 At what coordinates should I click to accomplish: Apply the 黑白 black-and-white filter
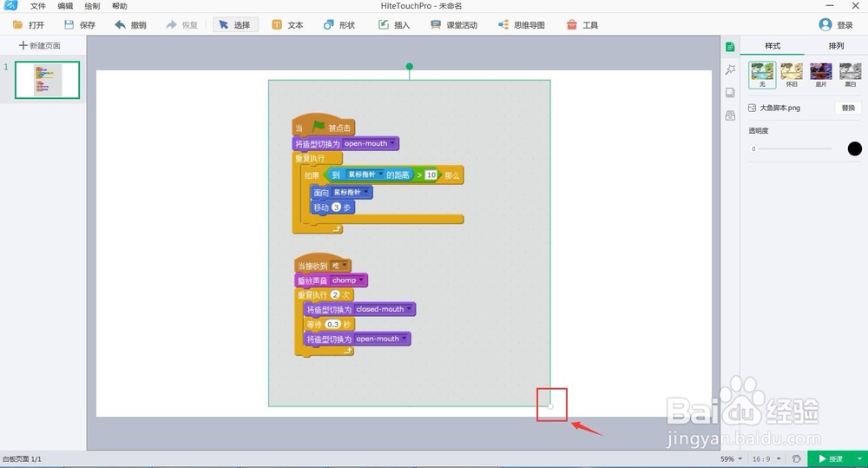tap(851, 76)
